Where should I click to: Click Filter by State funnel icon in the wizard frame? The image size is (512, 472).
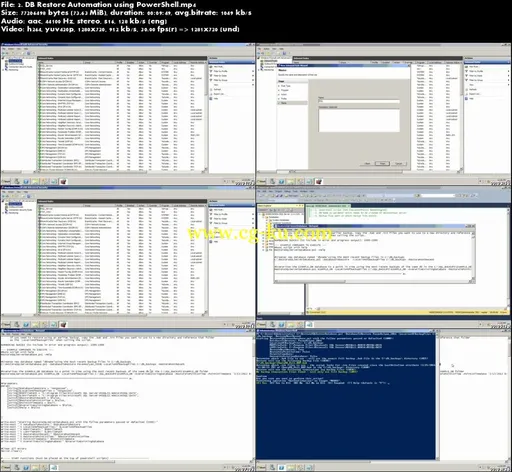pos(466,76)
